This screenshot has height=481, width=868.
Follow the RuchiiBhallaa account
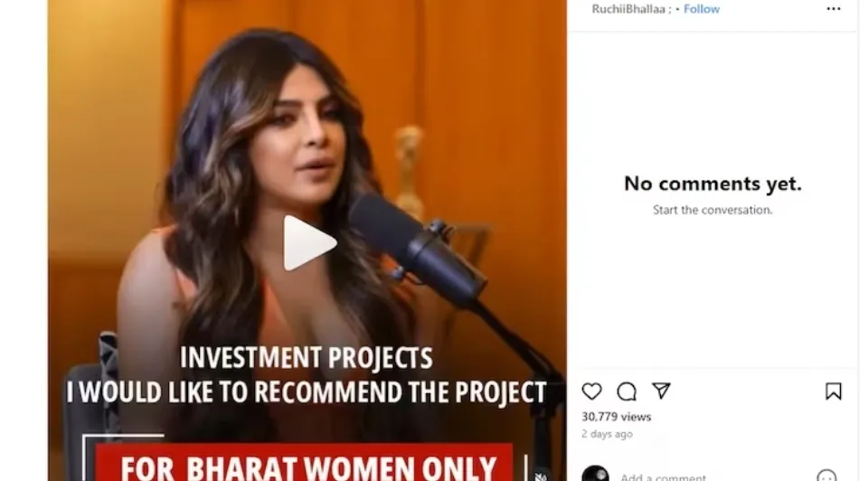[702, 9]
